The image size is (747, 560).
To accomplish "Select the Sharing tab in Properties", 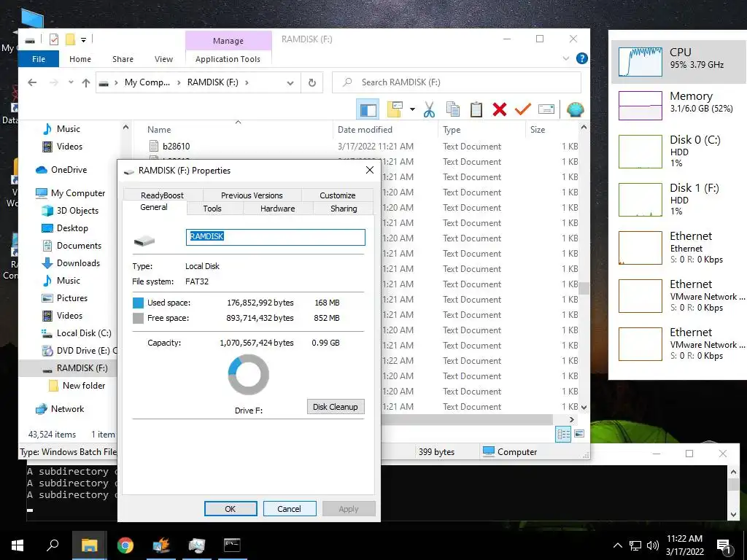I will pos(344,209).
